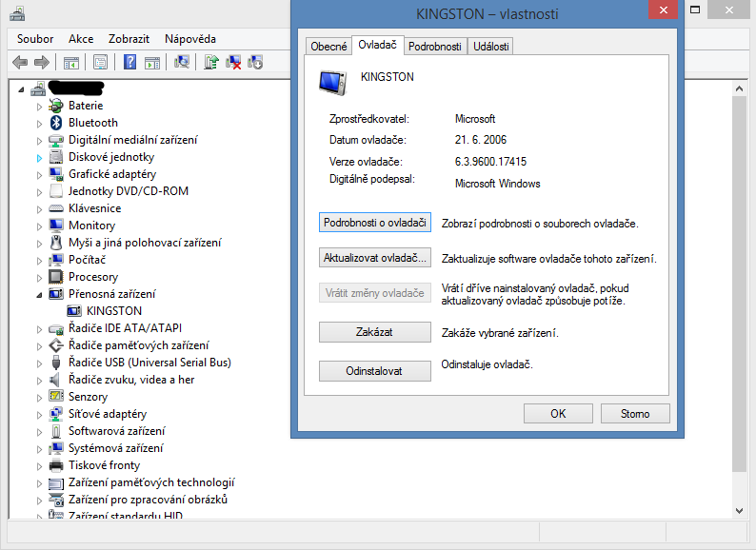Switch to the Obecné tab

328,47
